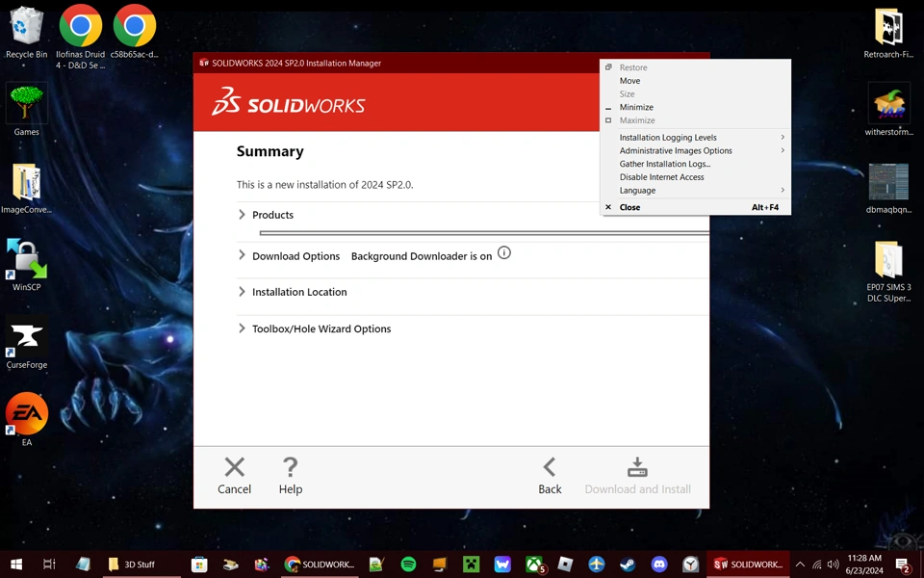Screen dimensions: 924x578
Task: Switch to Chrome SOLIDWORK... taskbar window
Action: (320, 565)
